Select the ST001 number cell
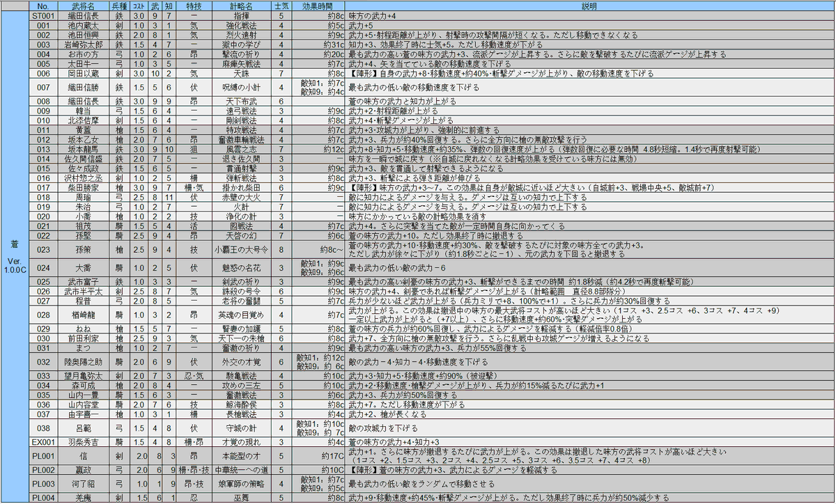Viewport: 836px width, 504px height. point(43,15)
